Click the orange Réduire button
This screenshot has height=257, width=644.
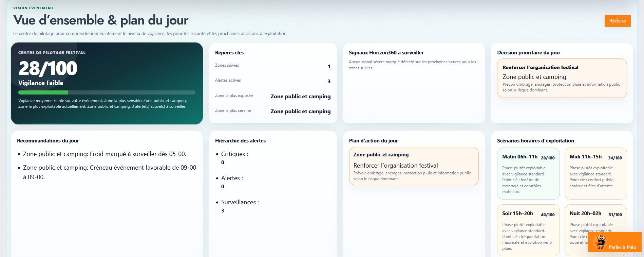point(617,21)
